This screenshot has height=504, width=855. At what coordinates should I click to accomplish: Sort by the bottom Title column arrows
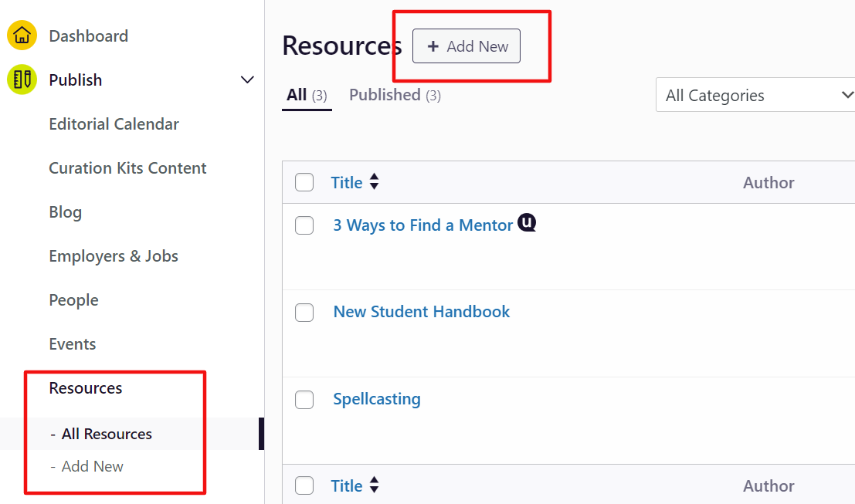(375, 485)
